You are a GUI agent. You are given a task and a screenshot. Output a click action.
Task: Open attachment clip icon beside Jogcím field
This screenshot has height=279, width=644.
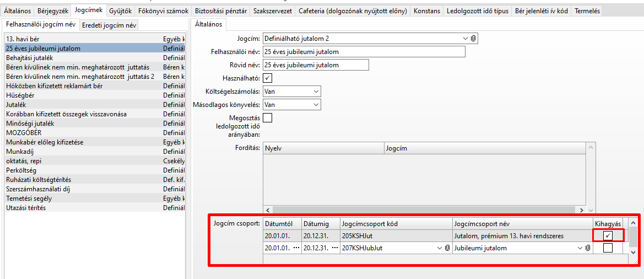point(473,39)
